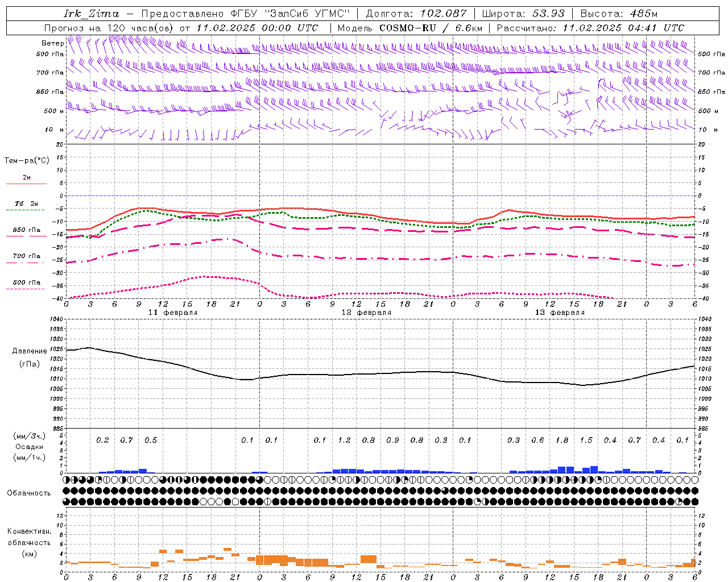
Task: Click the 3-hour precipitation value 0.9
Action: (392, 440)
